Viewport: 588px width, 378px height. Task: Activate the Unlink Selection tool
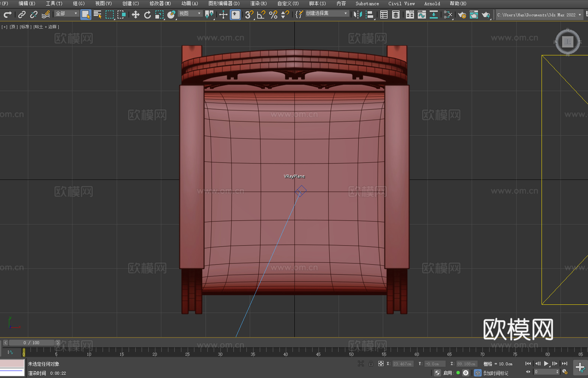34,14
